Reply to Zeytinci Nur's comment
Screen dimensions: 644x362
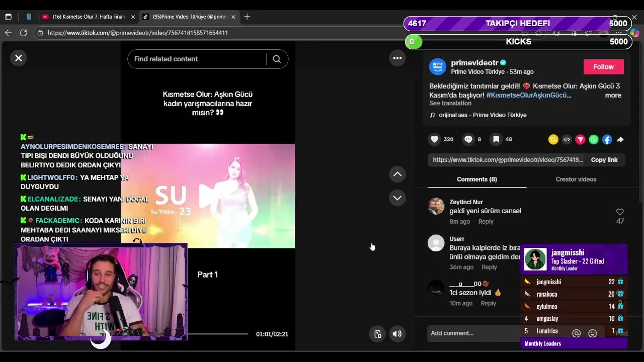click(486, 222)
